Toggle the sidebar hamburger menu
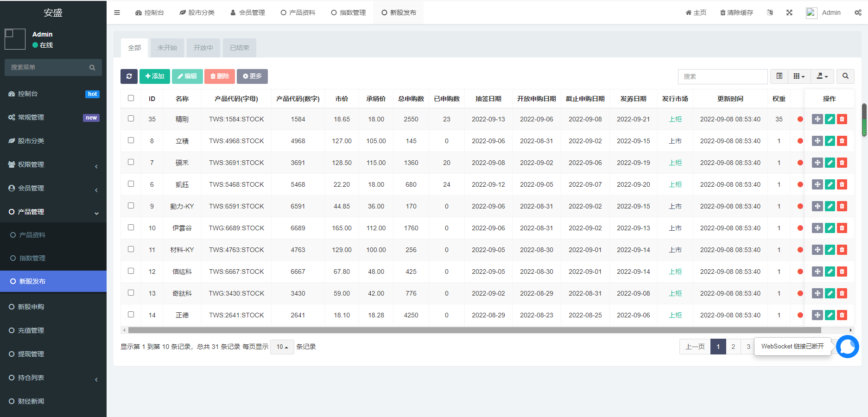This screenshot has width=868, height=417. tap(117, 13)
